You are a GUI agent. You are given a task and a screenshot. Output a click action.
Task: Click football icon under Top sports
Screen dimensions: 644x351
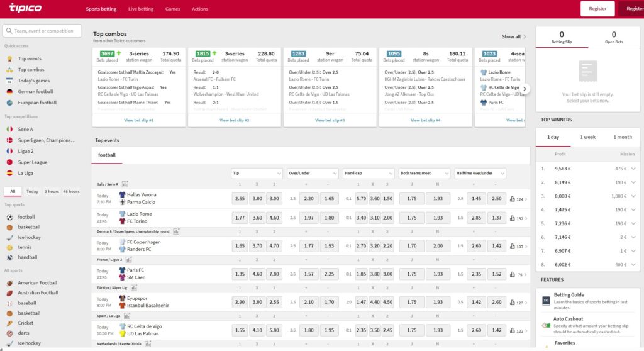click(x=9, y=217)
